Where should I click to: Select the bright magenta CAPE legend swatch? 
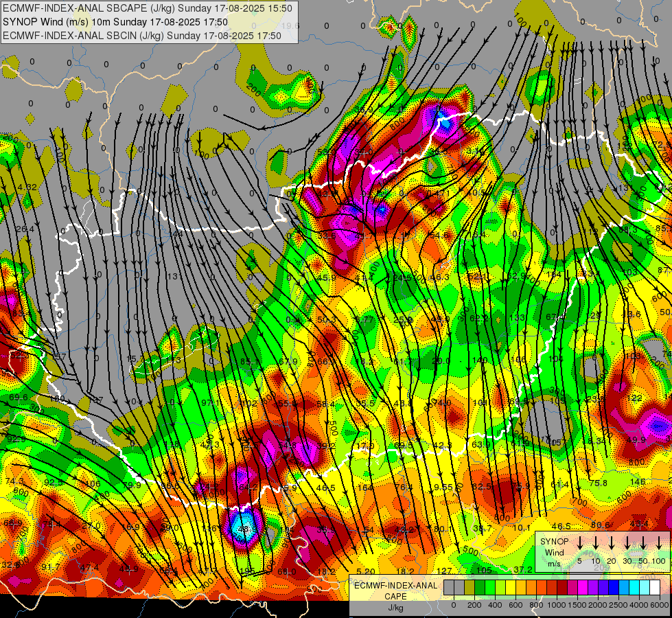coord(583,587)
